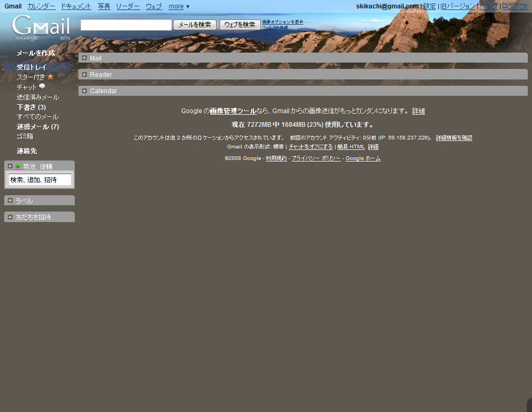
Task: Switch to 旧バージョン link
Action: [x=458, y=6]
